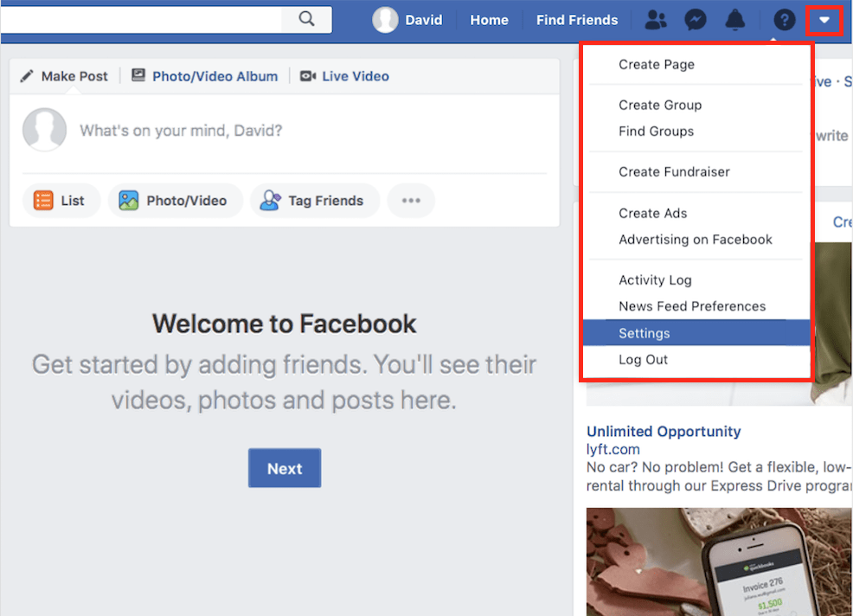Screen dimensions: 853x616
Task: Start a Live Video with the camera icon
Action: (x=308, y=76)
